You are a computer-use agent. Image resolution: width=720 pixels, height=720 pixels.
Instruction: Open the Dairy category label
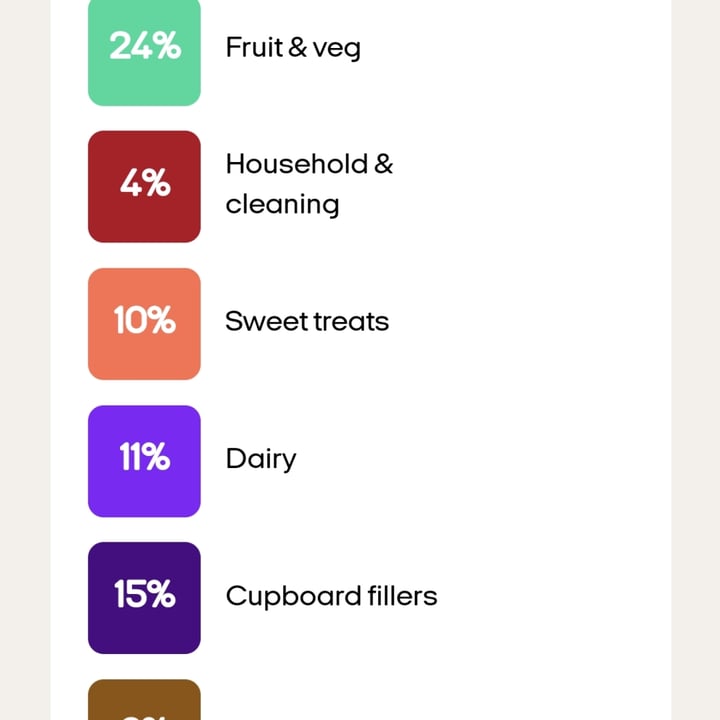pos(261,459)
